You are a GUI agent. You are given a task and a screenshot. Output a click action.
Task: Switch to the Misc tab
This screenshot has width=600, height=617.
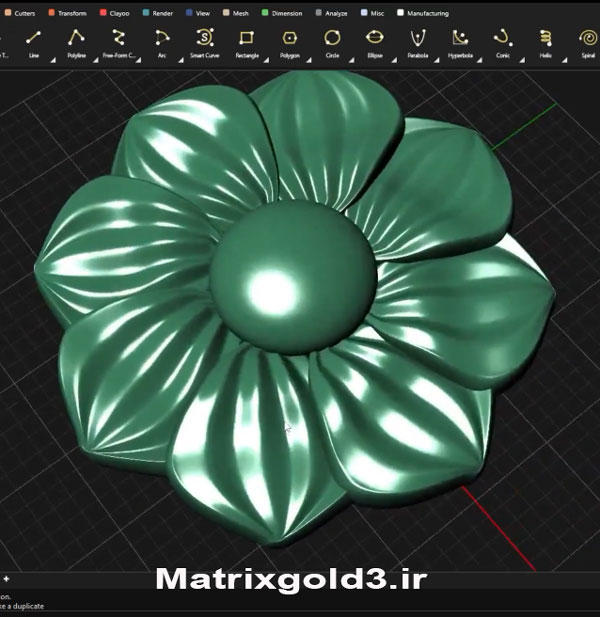pos(372,13)
